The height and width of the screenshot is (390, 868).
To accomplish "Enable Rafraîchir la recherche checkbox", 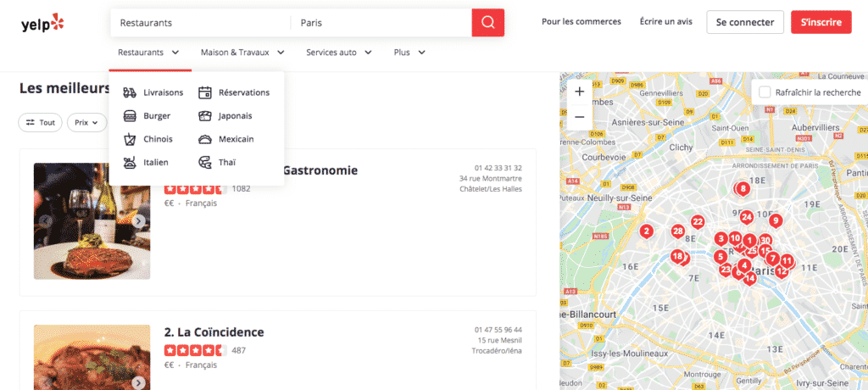I will (x=765, y=92).
